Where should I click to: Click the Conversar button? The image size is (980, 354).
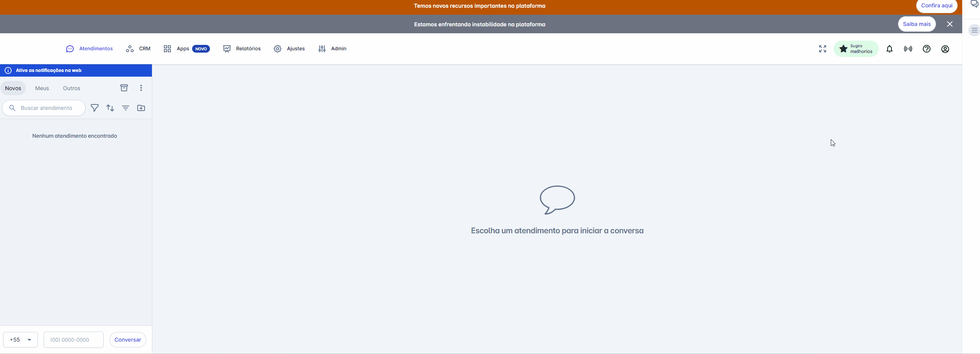tap(128, 340)
